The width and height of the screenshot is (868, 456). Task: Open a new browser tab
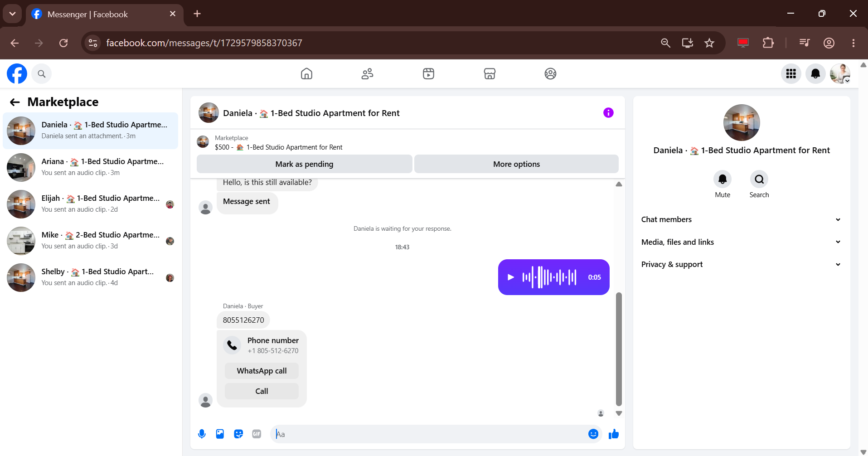(x=197, y=14)
